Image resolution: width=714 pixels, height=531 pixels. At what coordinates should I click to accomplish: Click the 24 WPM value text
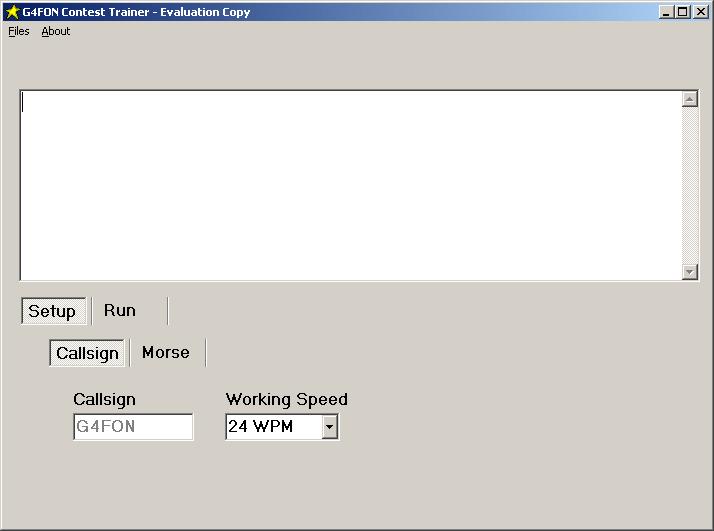pos(260,427)
